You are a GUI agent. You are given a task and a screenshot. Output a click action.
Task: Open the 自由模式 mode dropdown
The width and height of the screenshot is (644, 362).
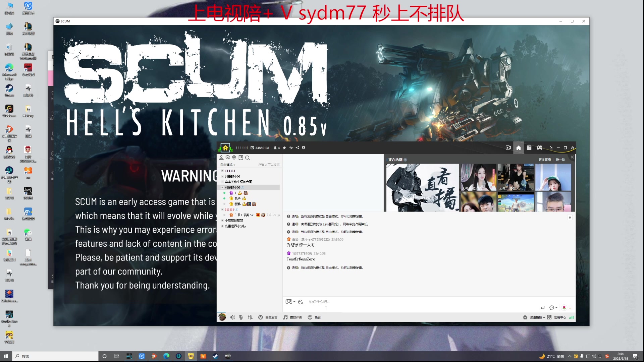(x=228, y=165)
